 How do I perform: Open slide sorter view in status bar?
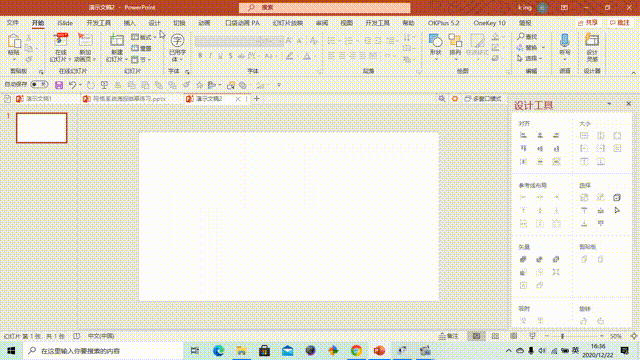point(495,336)
